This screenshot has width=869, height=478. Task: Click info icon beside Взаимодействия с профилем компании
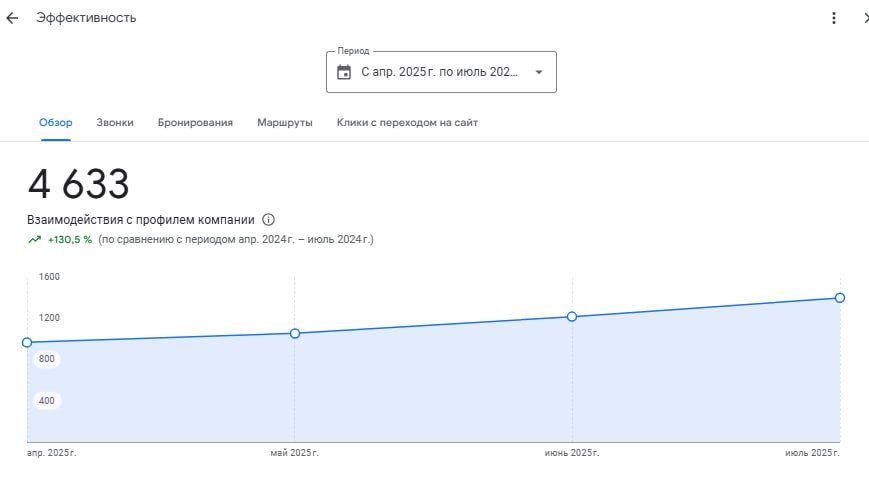click(268, 220)
